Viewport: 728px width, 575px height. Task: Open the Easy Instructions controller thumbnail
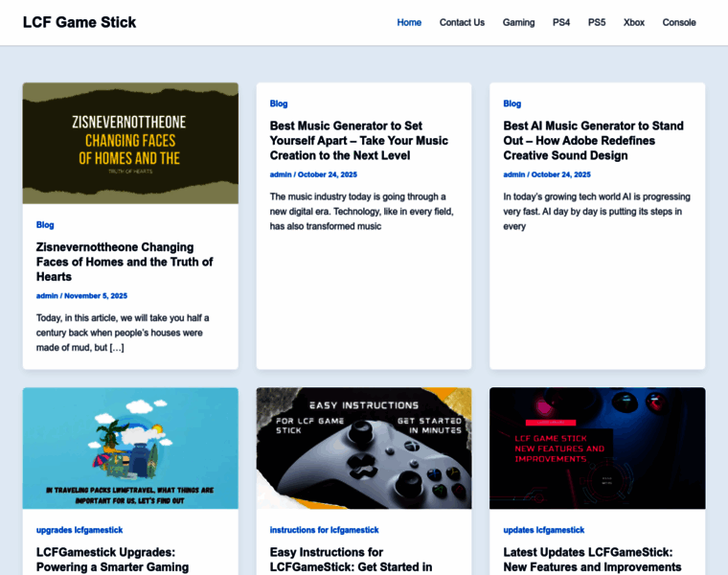364,448
